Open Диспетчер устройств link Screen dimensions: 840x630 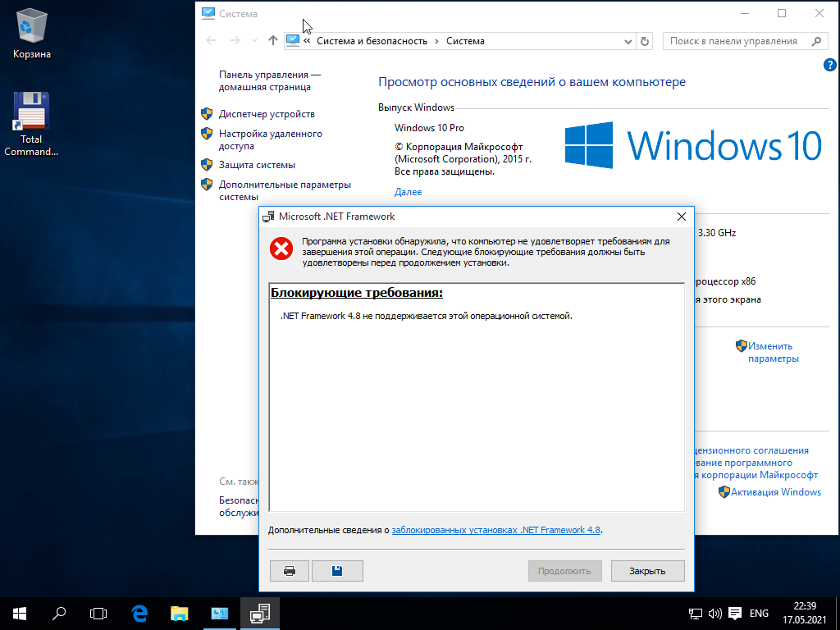pos(267,114)
